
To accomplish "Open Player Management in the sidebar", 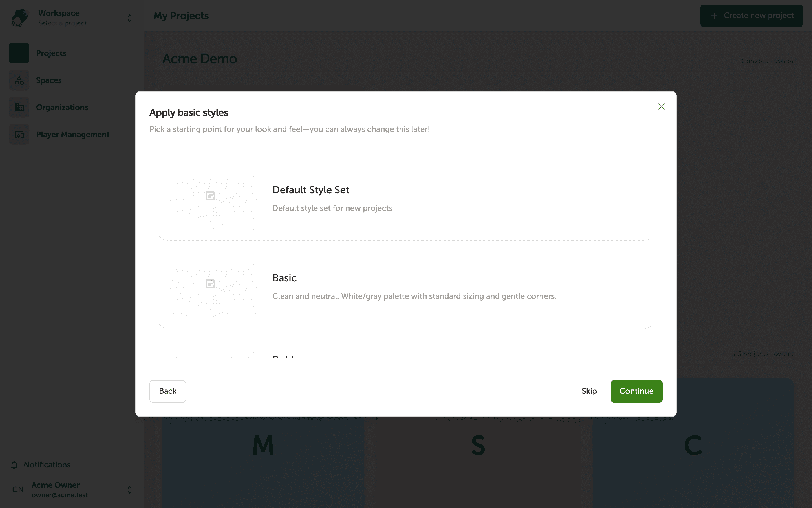I will (x=72, y=134).
